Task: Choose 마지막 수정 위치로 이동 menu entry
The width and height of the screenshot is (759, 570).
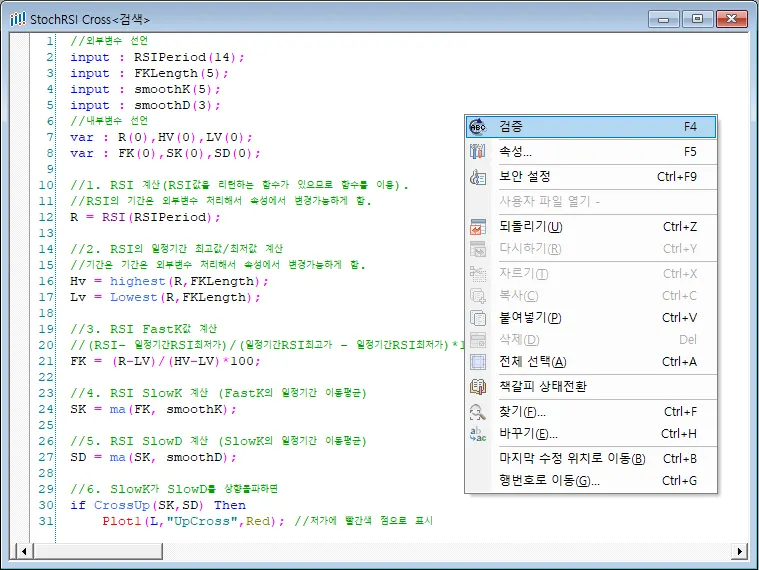Action: click(590, 459)
